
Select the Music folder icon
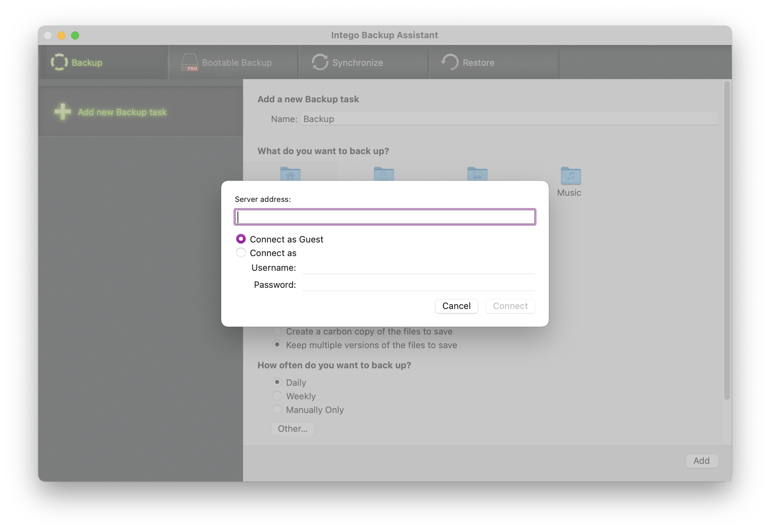tap(571, 176)
